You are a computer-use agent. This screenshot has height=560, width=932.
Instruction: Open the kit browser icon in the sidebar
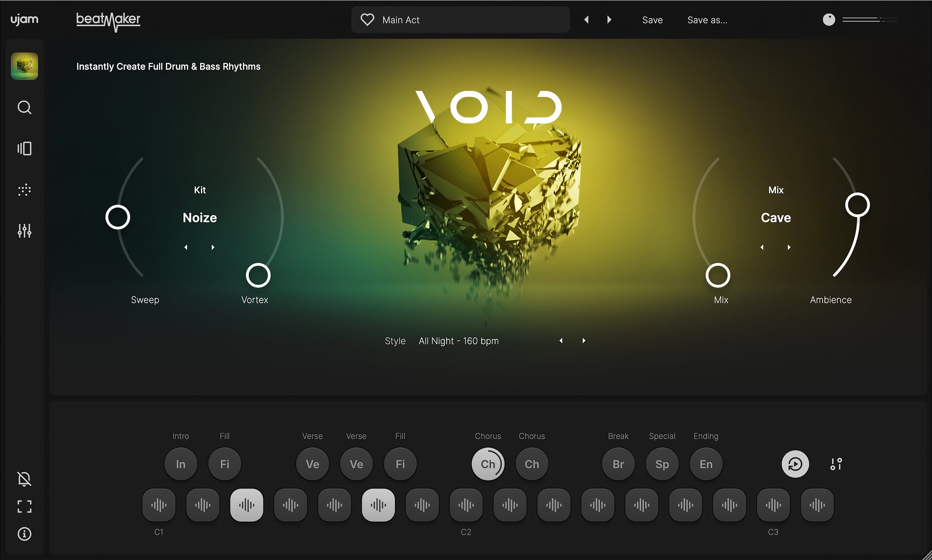pyautogui.click(x=24, y=148)
